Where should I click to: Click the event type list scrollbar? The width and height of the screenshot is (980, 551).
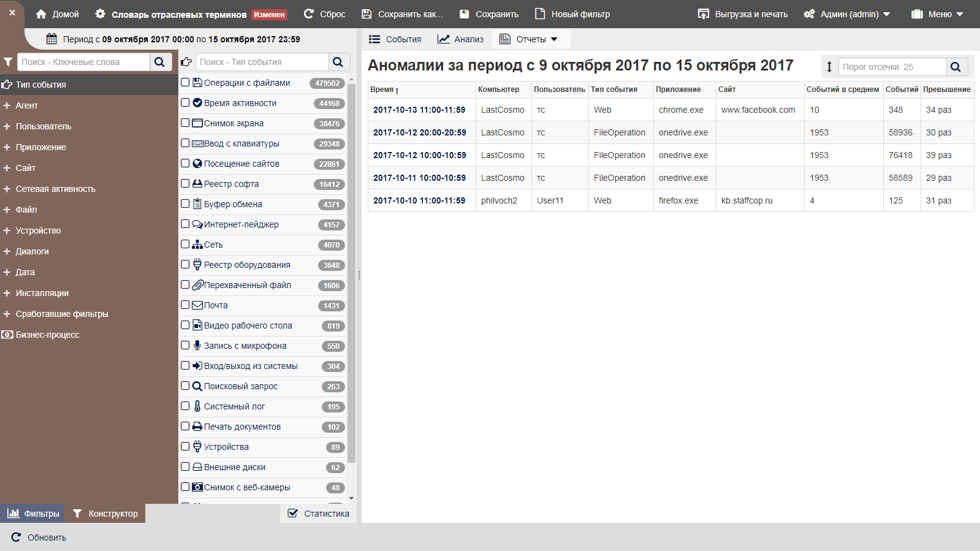pos(351,273)
